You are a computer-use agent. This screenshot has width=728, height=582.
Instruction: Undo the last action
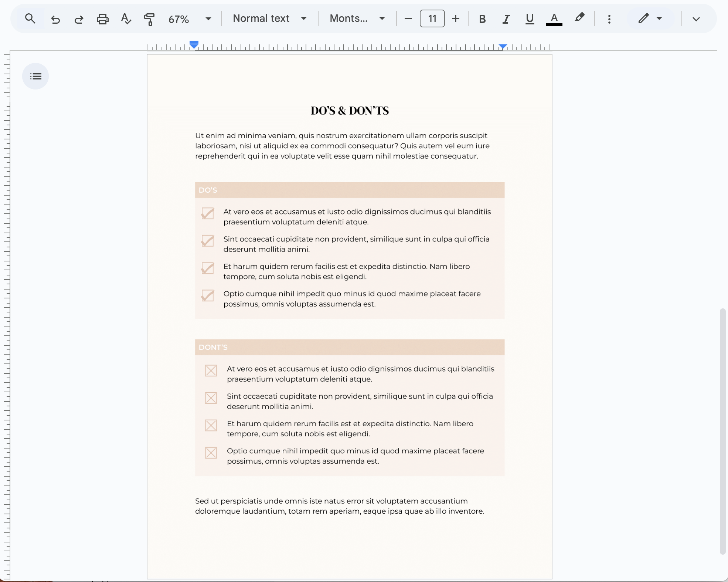[x=55, y=19]
